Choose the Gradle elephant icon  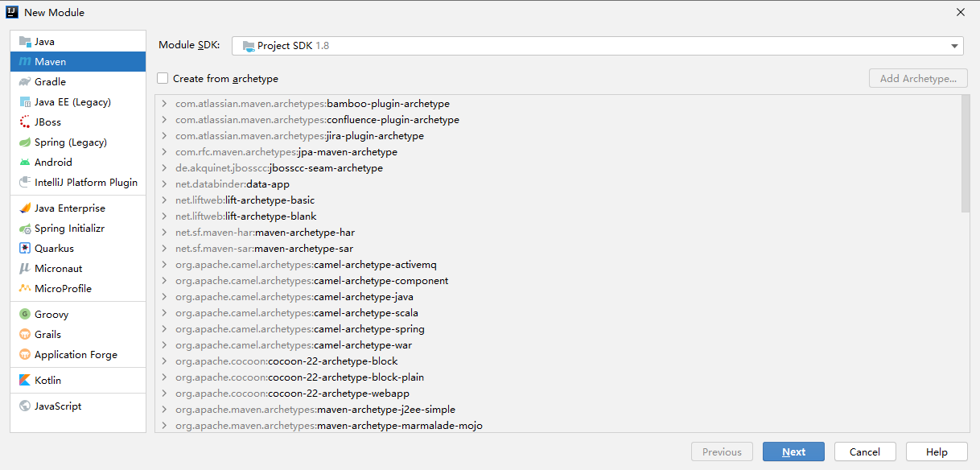[25, 81]
